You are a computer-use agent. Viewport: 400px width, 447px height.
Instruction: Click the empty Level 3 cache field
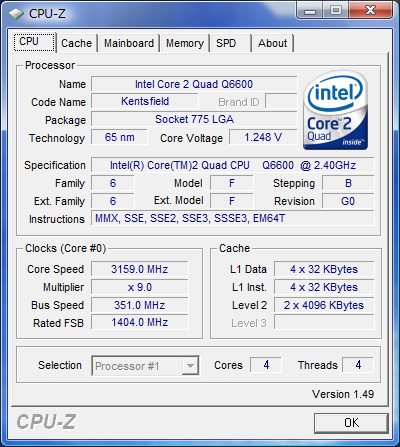click(324, 322)
